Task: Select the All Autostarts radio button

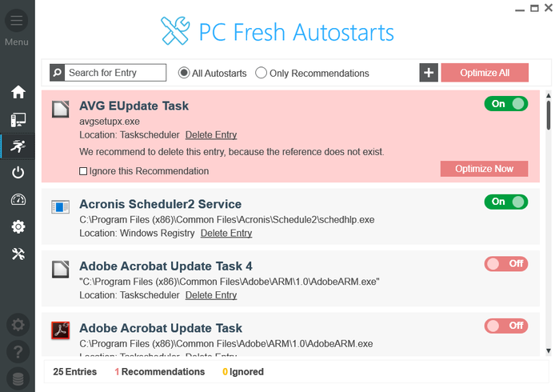Action: [x=184, y=73]
